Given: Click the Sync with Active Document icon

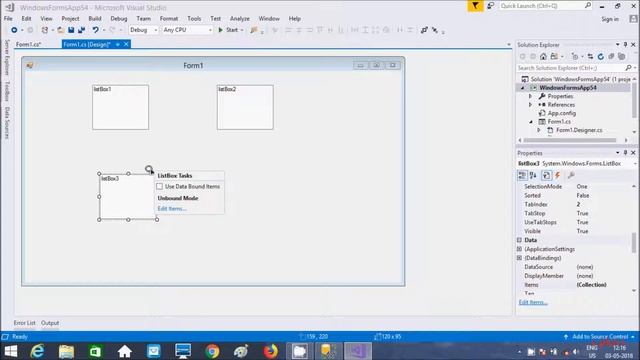Looking at the screenshot, I should point(590,56).
